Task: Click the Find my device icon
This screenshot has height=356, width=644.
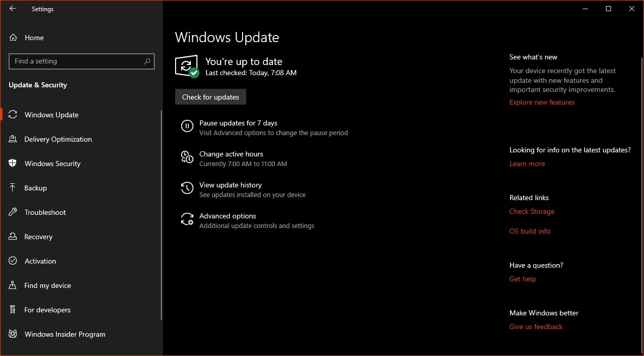Action: [13, 285]
